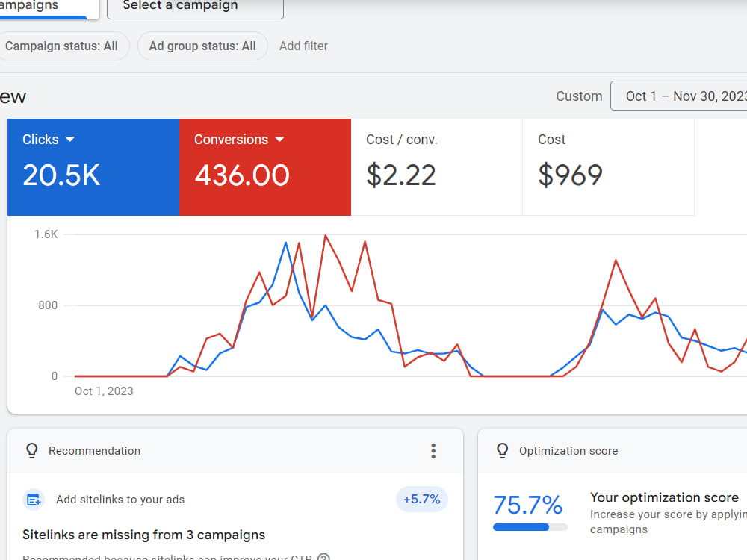Click the Custom date range label
The height and width of the screenshot is (560, 747).
click(x=579, y=96)
